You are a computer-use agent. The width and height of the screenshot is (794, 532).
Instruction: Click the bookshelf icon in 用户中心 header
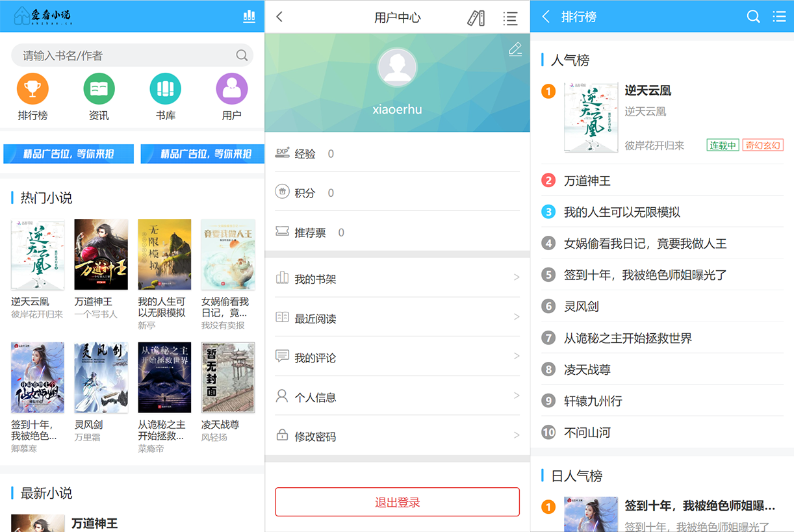tap(476, 18)
